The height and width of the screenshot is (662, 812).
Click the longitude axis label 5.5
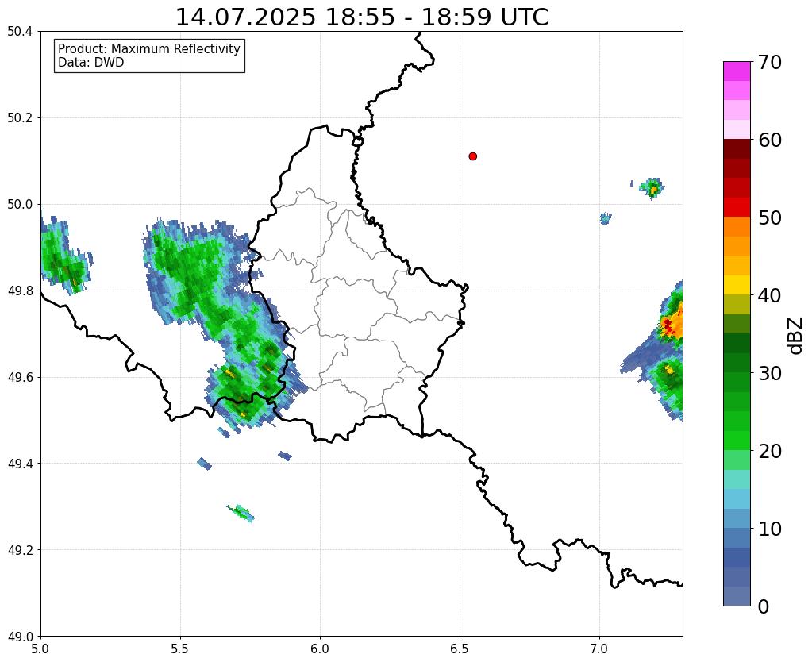[180, 649]
